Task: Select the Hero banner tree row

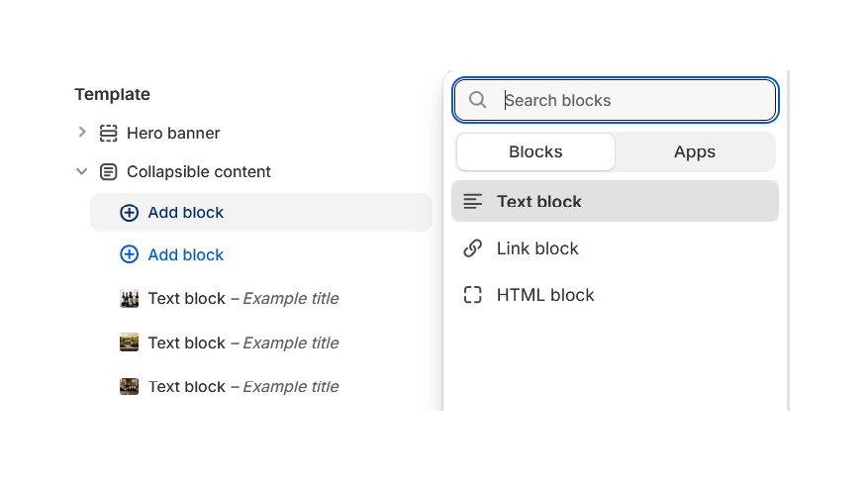Action: pos(173,134)
